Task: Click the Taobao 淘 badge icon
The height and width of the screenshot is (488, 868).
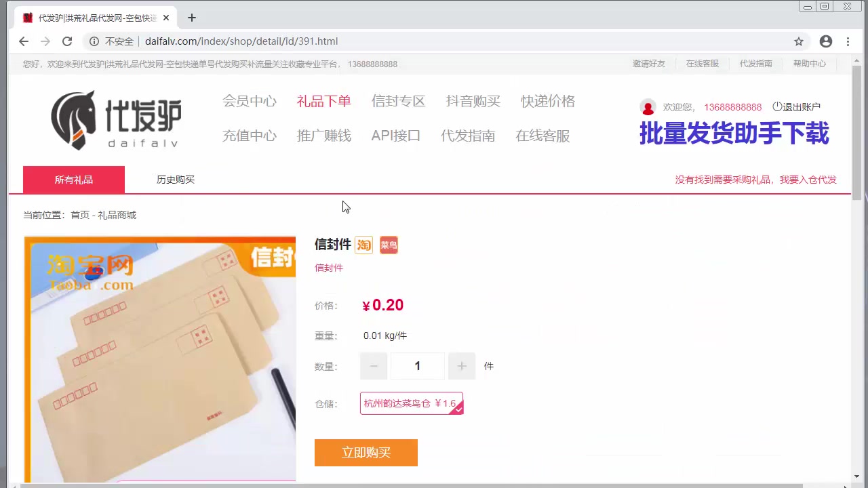Action: (364, 245)
